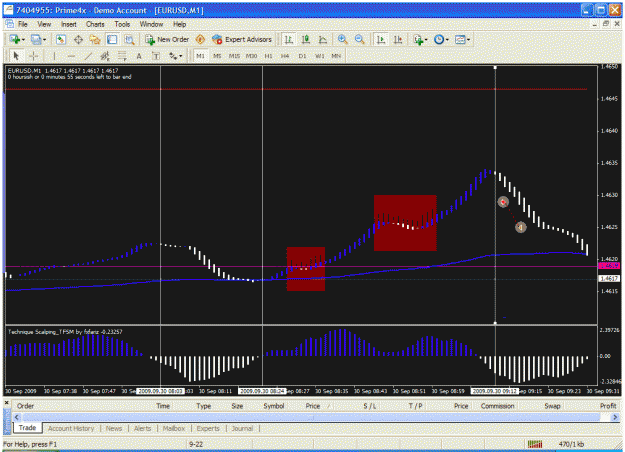The height and width of the screenshot is (452, 625).
Task: Toggle chart auto scroll icon
Action: (x=381, y=39)
